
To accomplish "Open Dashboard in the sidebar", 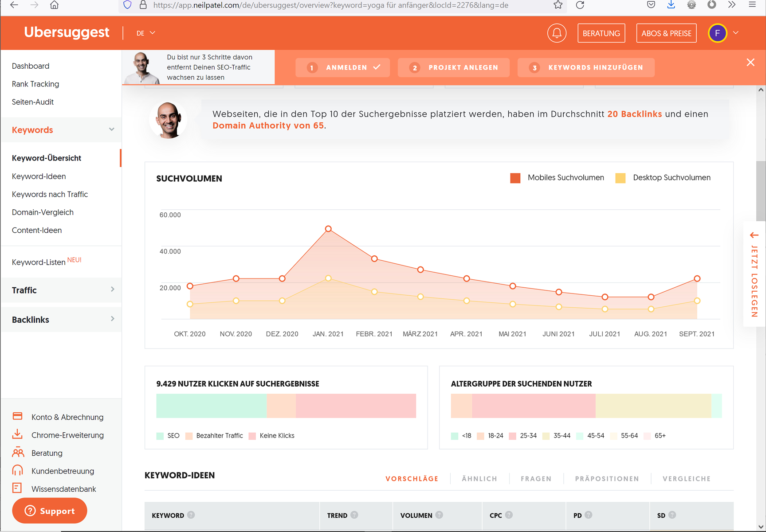I will pos(31,66).
